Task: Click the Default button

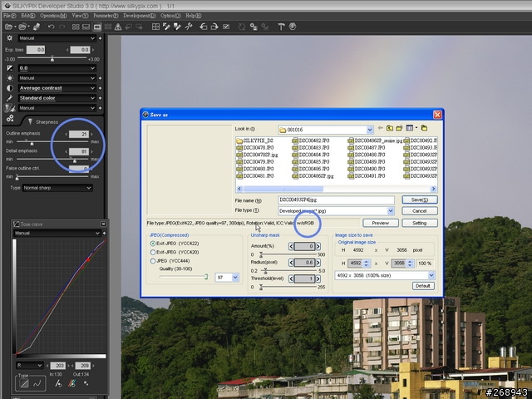Action: click(423, 286)
